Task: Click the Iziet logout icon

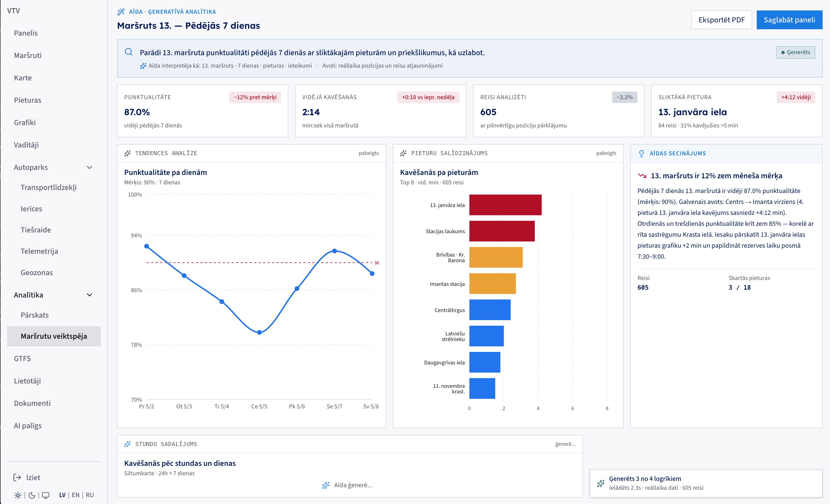Action: (17, 477)
